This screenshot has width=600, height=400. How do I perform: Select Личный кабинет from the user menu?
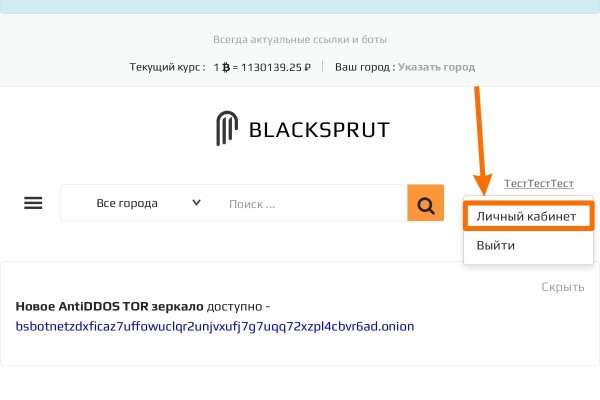click(x=527, y=216)
